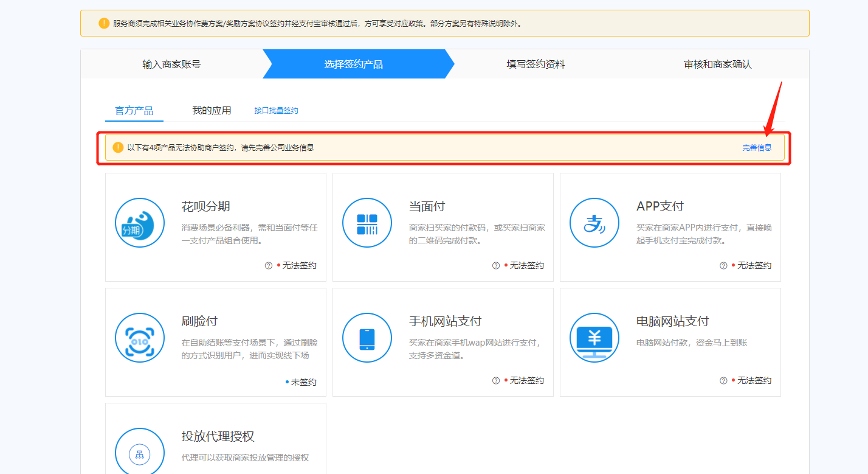868x474 pixels.
Task: Go to 填写签约资料 step
Action: [x=536, y=64]
